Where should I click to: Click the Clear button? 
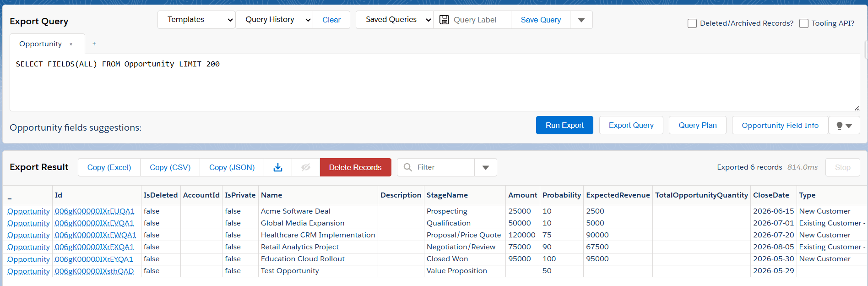[x=331, y=20]
